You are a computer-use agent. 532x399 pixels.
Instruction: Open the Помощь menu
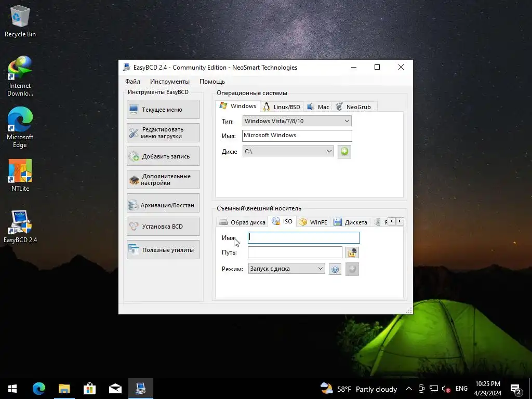(212, 82)
